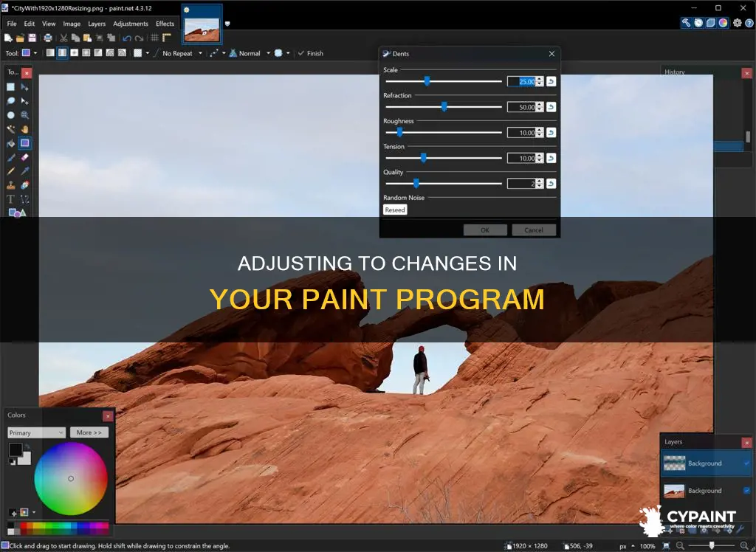Choose the Linear Reflected gradient type
The image size is (756, 552).
click(62, 53)
